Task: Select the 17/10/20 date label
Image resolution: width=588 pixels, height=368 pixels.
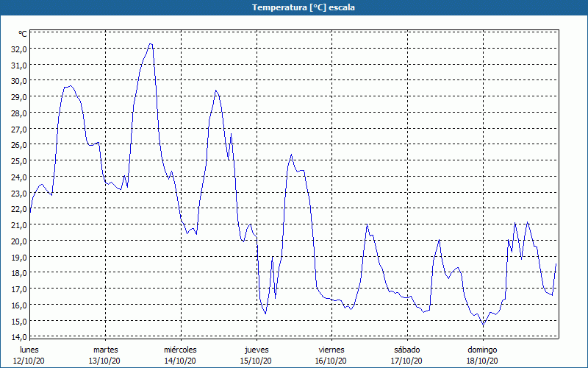Action: 406,361
